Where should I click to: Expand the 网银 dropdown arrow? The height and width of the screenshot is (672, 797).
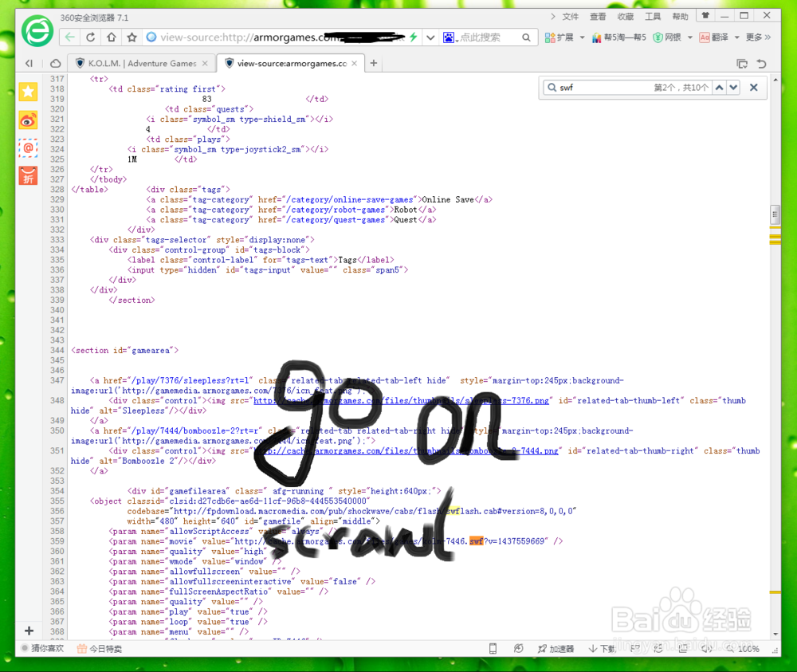(x=689, y=37)
